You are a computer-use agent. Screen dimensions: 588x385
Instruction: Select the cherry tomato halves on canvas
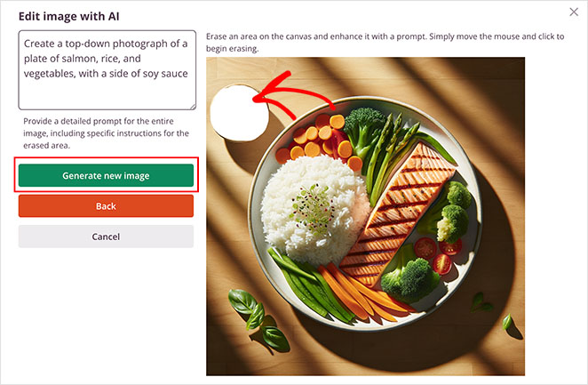[439, 253]
